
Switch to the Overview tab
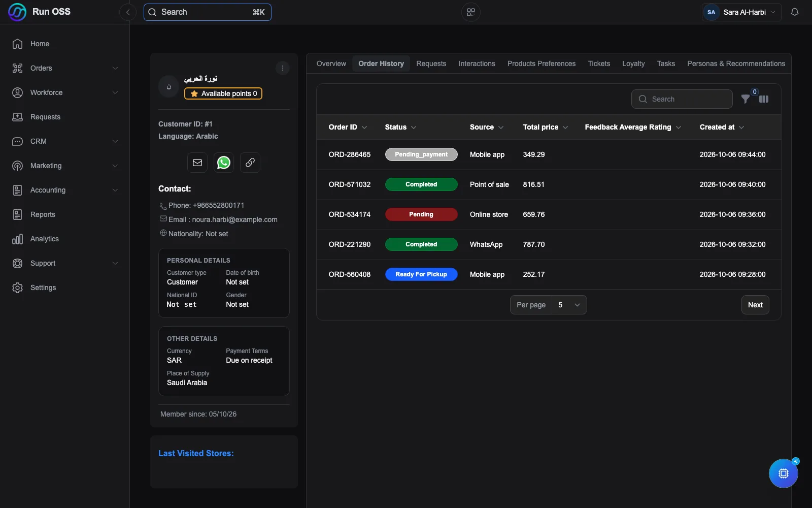click(x=331, y=63)
